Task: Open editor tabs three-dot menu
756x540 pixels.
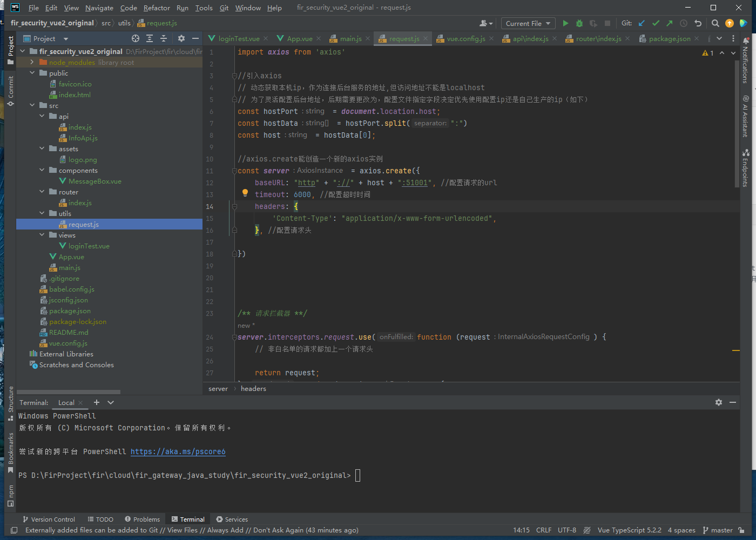Action: click(733, 38)
